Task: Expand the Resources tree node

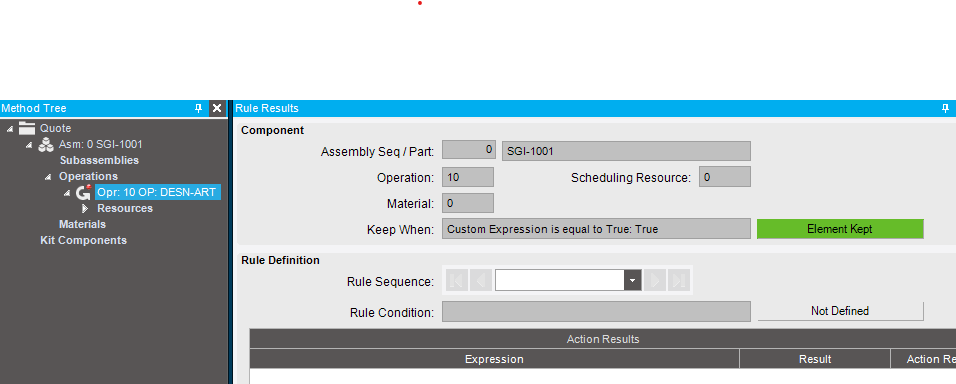Action: pos(85,208)
